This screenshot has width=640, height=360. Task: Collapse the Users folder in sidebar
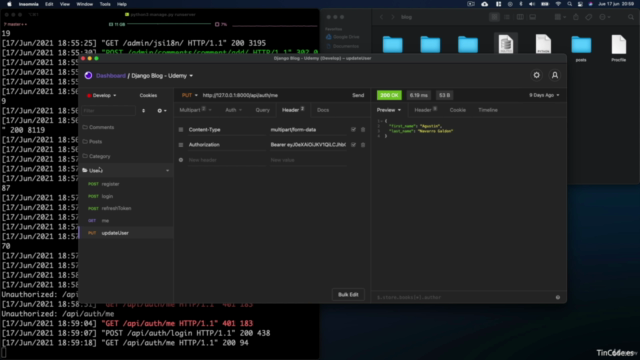126,170
